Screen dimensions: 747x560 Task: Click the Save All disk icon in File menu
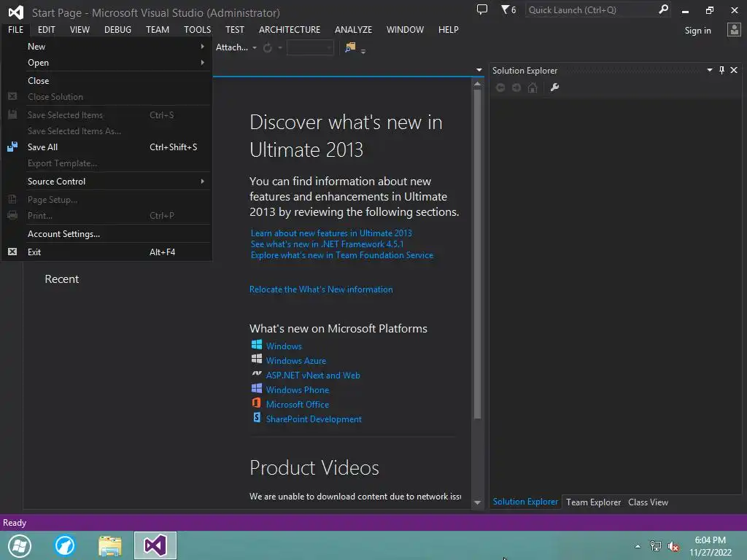12,147
